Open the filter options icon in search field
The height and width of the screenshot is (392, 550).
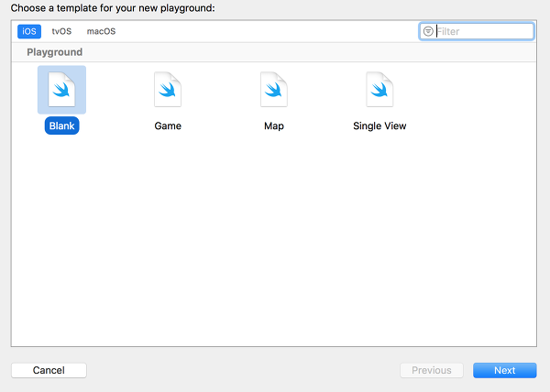(428, 31)
